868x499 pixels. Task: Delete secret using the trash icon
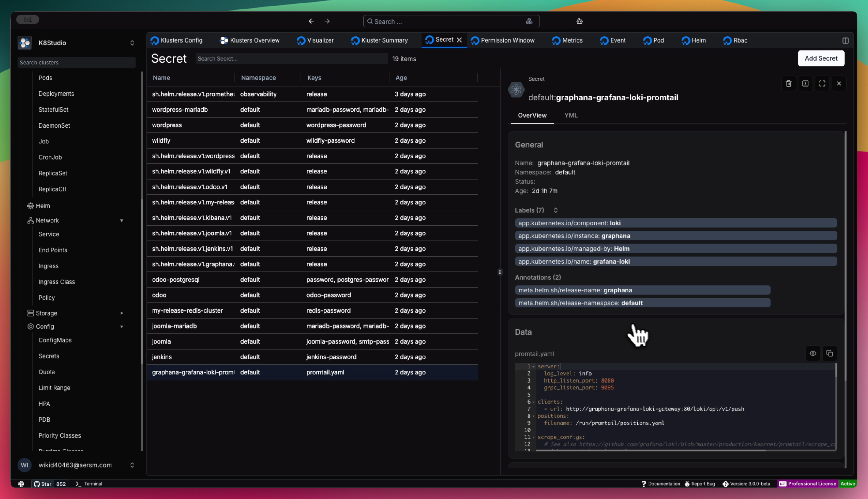(788, 83)
